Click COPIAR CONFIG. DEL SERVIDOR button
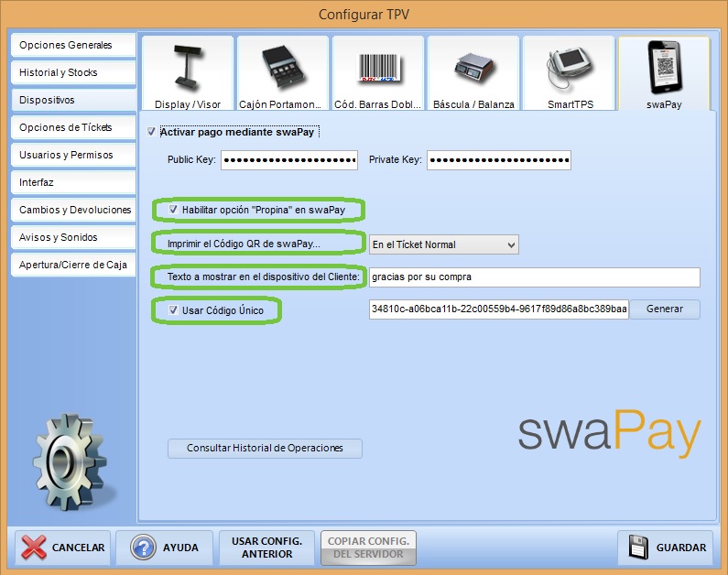This screenshot has height=575, width=728. 369,548
